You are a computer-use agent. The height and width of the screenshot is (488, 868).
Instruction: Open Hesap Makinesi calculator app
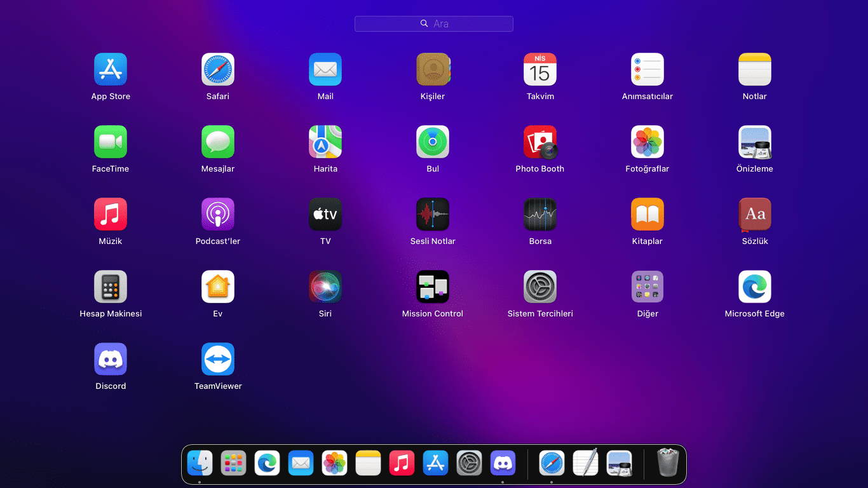111,287
